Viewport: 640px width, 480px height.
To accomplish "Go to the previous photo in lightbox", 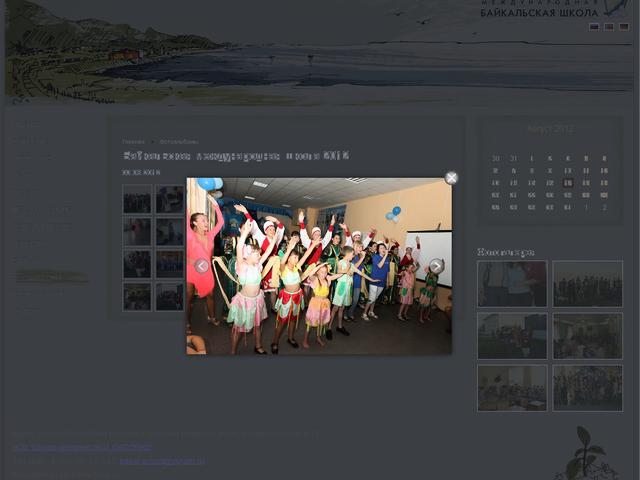I will coord(201,266).
